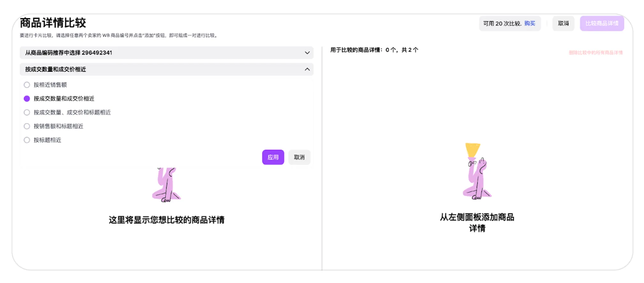Choose 按成交数量、成交价和标题相近 radio option
This screenshot has width=644, height=283.
pyautogui.click(x=27, y=112)
